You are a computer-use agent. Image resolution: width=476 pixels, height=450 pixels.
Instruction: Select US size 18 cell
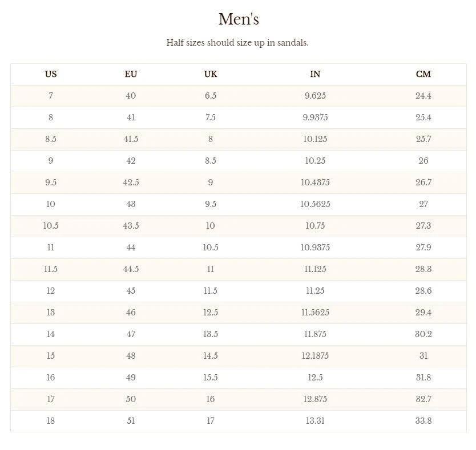pyautogui.click(x=51, y=421)
